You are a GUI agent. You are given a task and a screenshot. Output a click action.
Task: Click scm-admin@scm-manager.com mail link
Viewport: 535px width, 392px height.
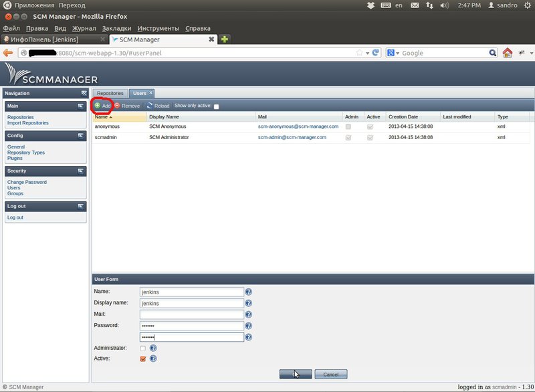click(292, 137)
